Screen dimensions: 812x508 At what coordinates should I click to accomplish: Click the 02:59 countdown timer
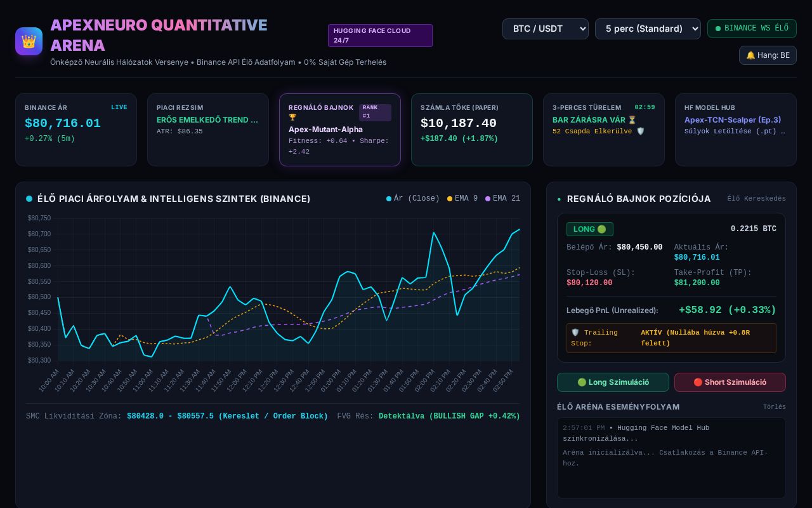(645, 107)
